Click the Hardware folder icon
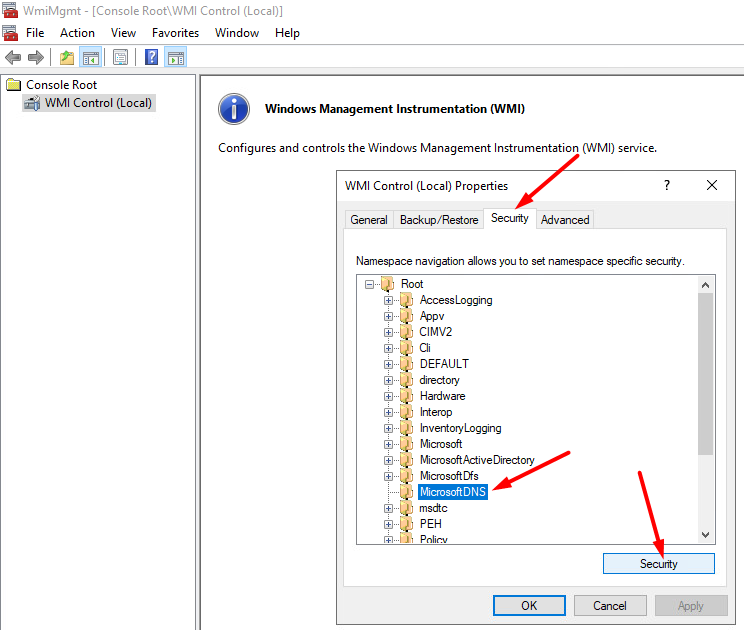Viewport: 744px width, 630px height. [x=406, y=396]
